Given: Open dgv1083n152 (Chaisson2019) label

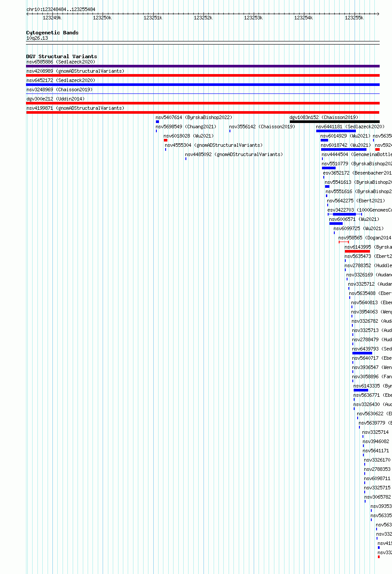Looking at the screenshot, I should point(324,117).
